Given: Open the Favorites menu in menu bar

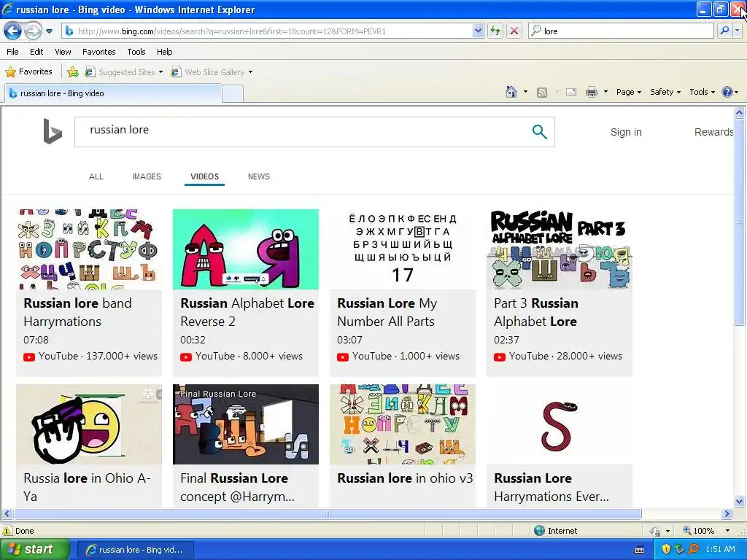Looking at the screenshot, I should 98,52.
